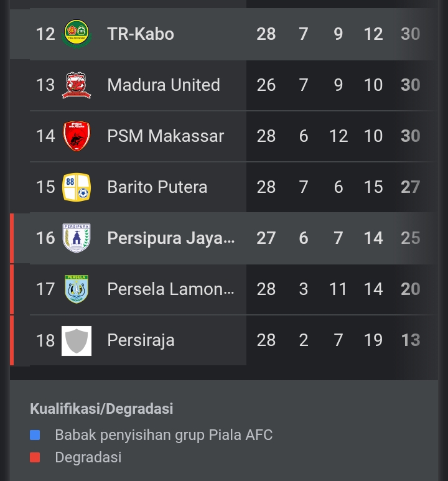Image resolution: width=448 pixels, height=481 pixels.
Task: Open the TR-Kabo team name
Action: click(x=140, y=34)
